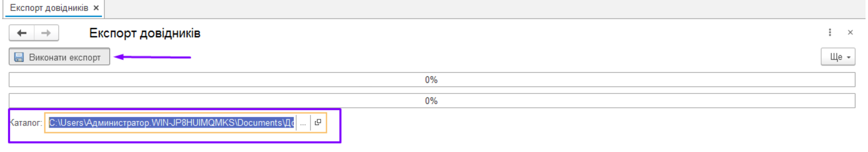
Task: Click the purple arrow pointing at the export button
Action: [152, 57]
